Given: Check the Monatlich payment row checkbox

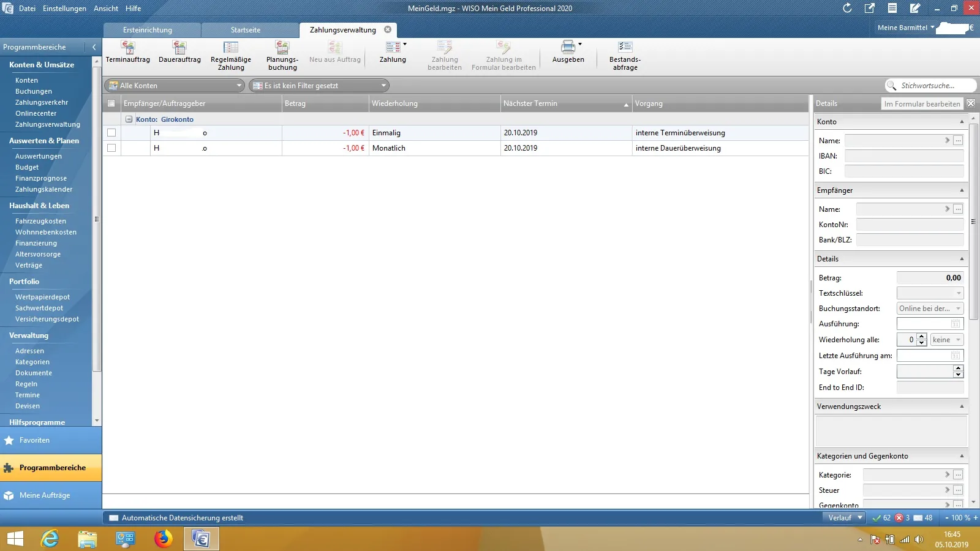Looking at the screenshot, I should pyautogui.click(x=111, y=148).
